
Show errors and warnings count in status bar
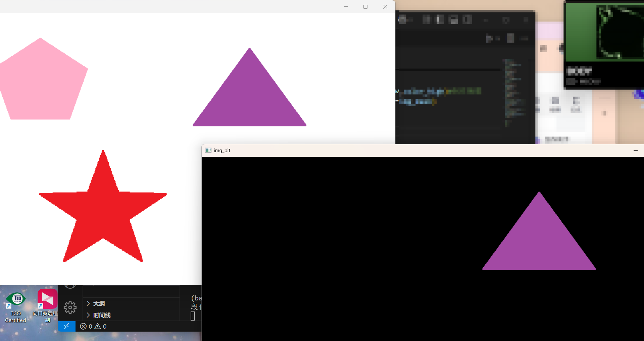pos(93,326)
